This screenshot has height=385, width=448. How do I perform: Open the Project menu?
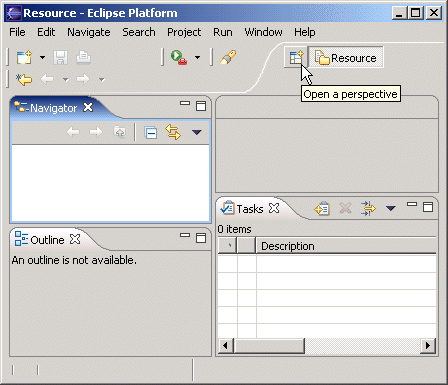[x=184, y=32]
